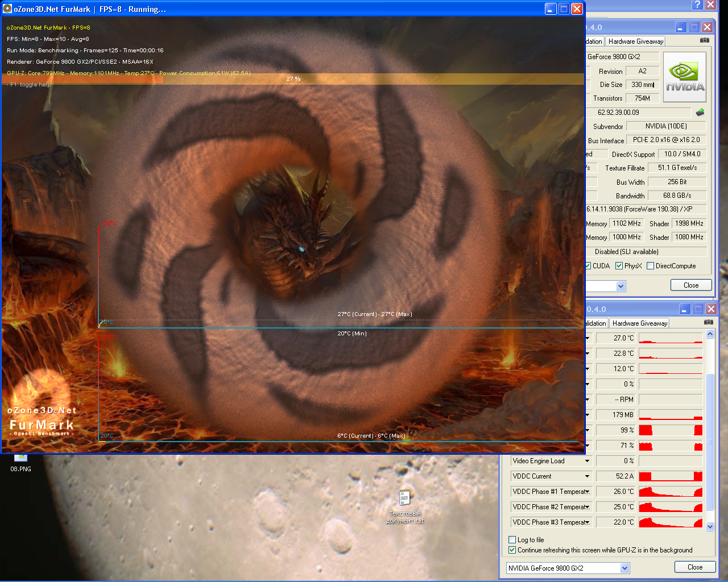The image size is (728, 582).
Task: Click the Transistors 754M value
Action: 643,98
